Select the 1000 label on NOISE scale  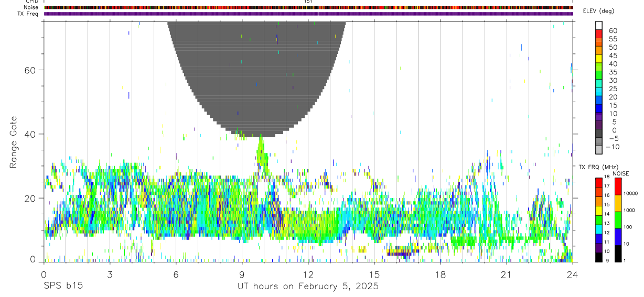(630, 210)
